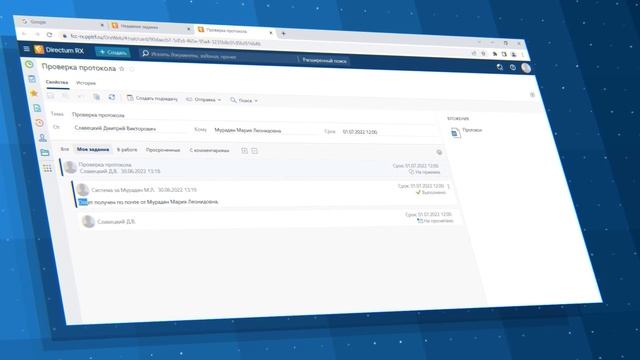This screenshot has height=360, width=640.
Task: Open the grid modules sidebar icon
Action: pos(48,168)
